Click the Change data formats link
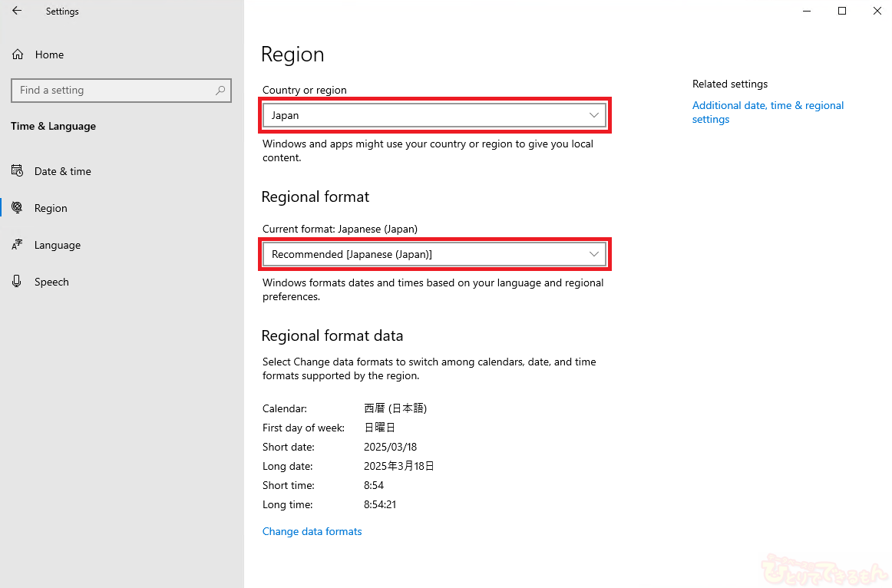Screen dimensions: 892x588 pyautogui.click(x=312, y=531)
